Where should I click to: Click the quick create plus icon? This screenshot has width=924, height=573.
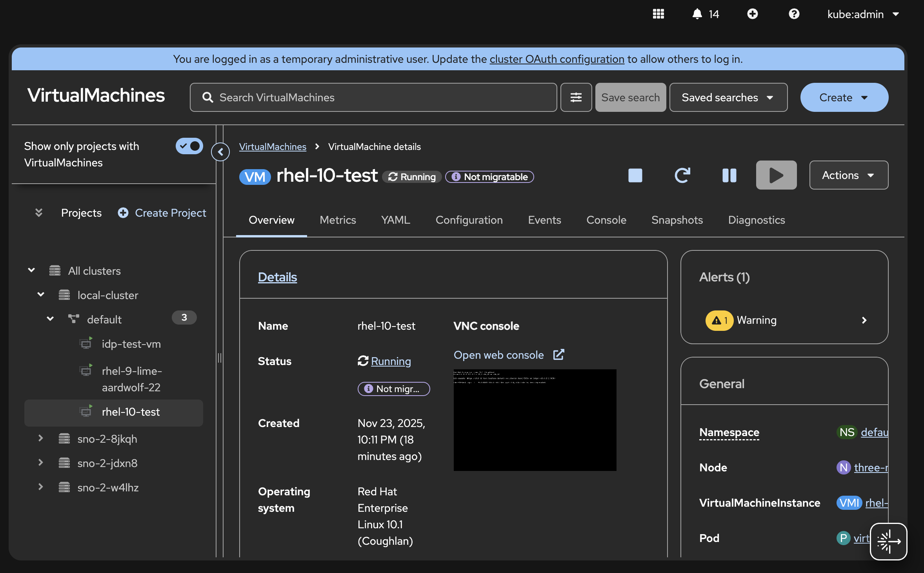pyautogui.click(x=752, y=14)
